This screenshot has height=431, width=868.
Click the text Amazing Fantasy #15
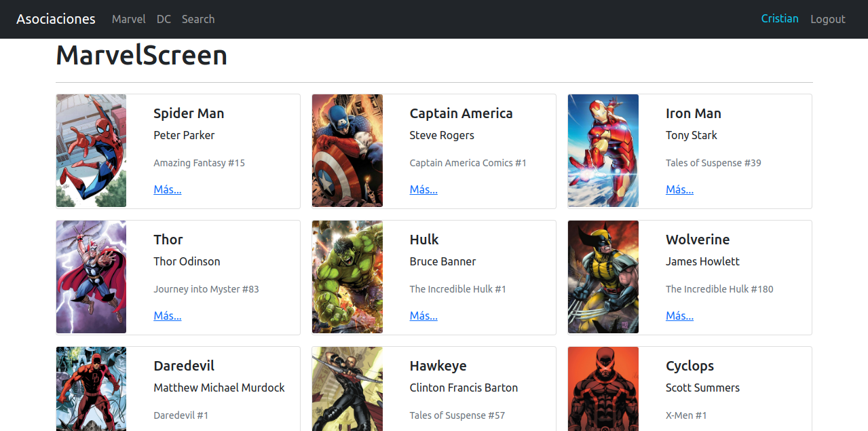coord(200,163)
